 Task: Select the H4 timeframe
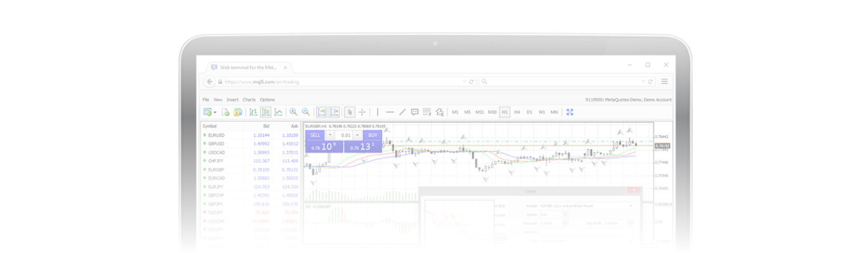pos(517,112)
